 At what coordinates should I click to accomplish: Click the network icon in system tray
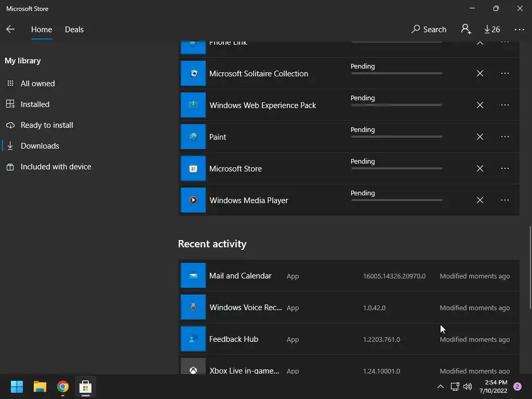pyautogui.click(x=455, y=387)
